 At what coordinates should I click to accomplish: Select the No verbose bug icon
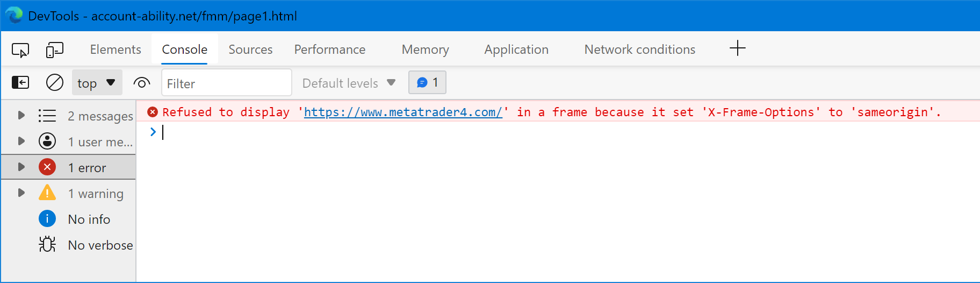[x=47, y=244]
